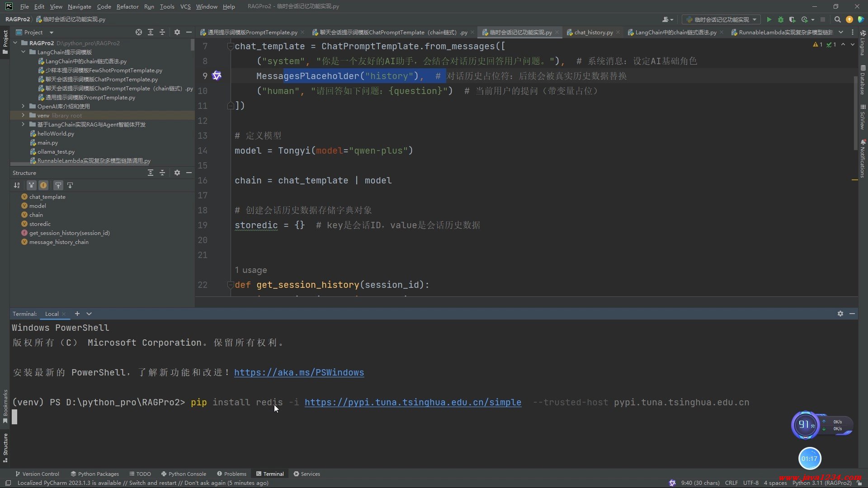The height and width of the screenshot is (488, 868).
Task: Add new terminal tab with plus
Action: tap(77, 314)
